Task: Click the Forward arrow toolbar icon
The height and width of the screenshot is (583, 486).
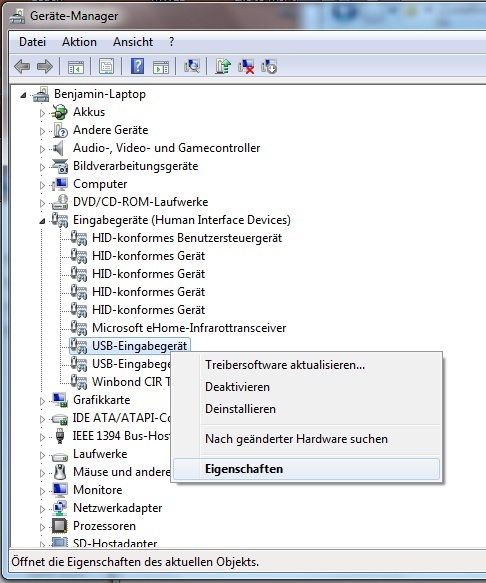Action: pos(45,67)
